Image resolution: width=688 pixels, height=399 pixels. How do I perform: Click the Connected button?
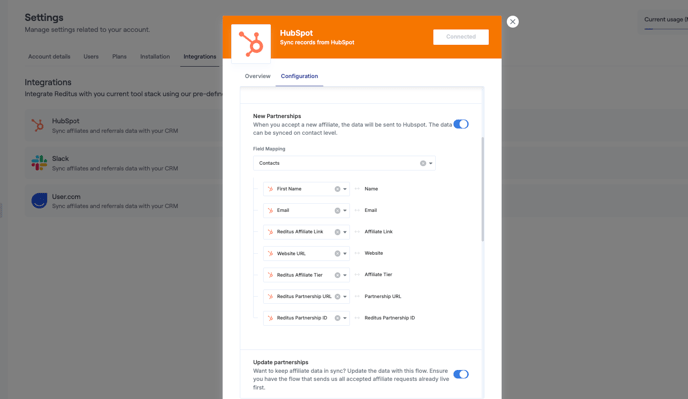click(x=461, y=37)
